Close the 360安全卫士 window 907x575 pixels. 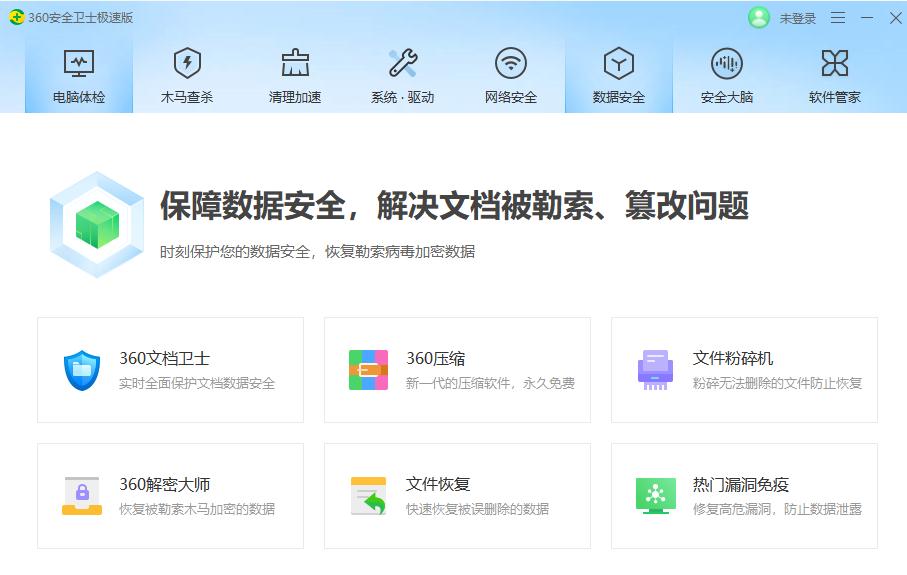(x=895, y=18)
